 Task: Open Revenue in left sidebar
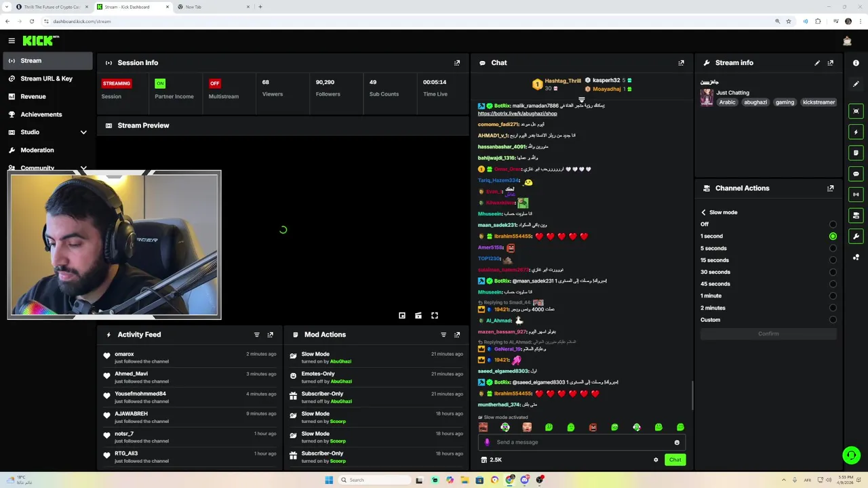[x=46, y=97]
